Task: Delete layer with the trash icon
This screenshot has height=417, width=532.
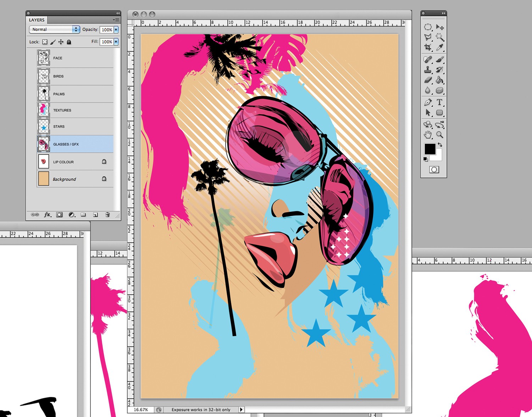Action: (x=107, y=215)
